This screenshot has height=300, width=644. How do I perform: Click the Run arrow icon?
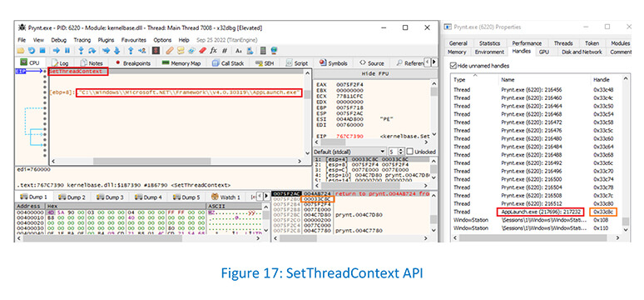pos(57,51)
